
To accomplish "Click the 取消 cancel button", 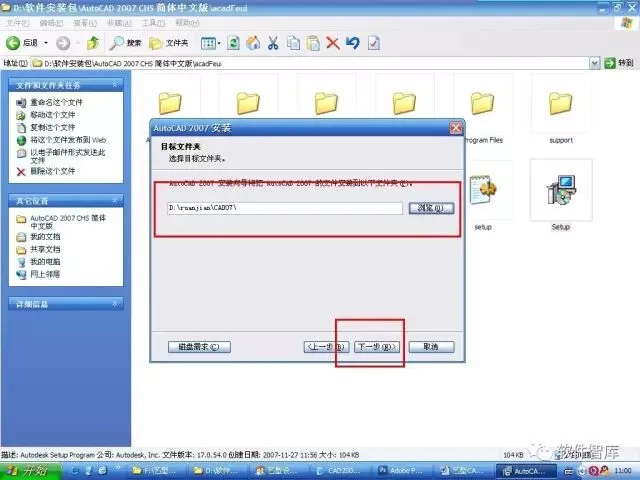I will pyautogui.click(x=431, y=347).
